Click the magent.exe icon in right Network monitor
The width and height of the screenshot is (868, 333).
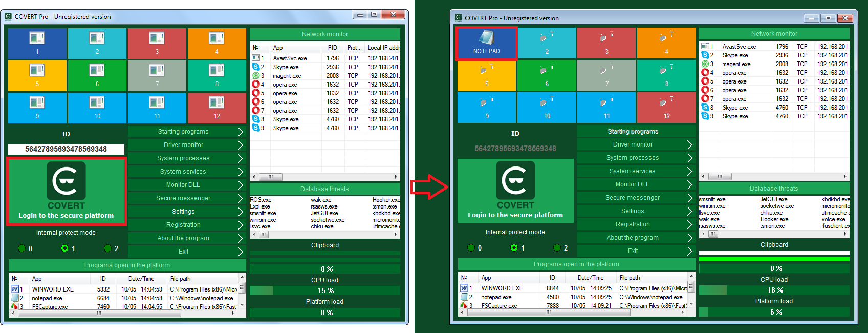click(705, 64)
